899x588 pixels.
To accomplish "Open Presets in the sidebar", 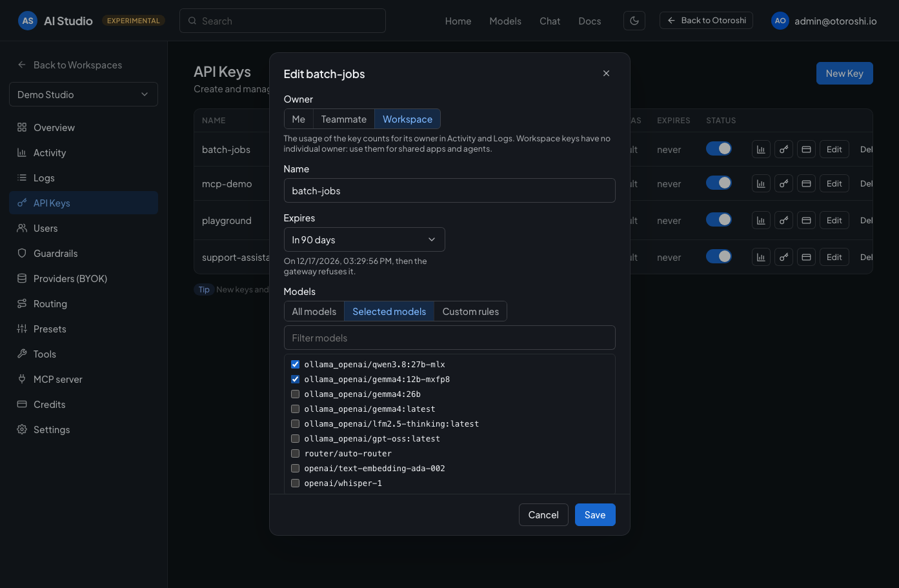I will [x=83, y=329].
